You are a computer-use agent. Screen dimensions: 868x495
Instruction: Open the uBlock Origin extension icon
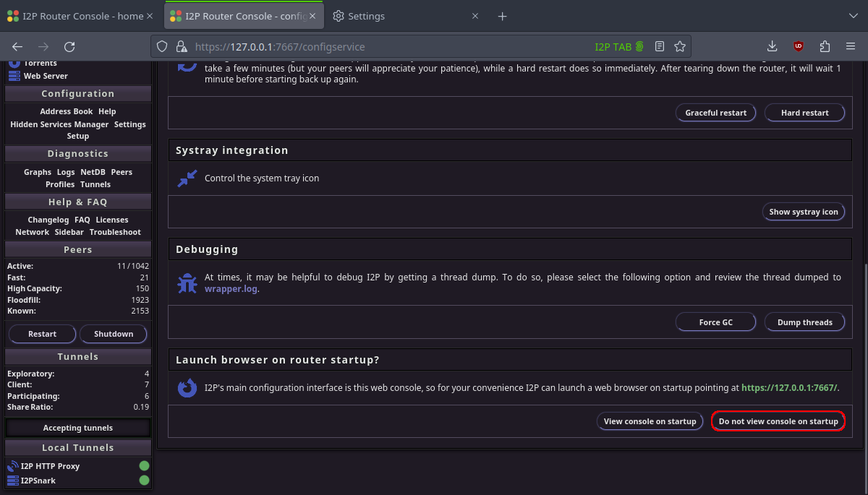point(799,46)
